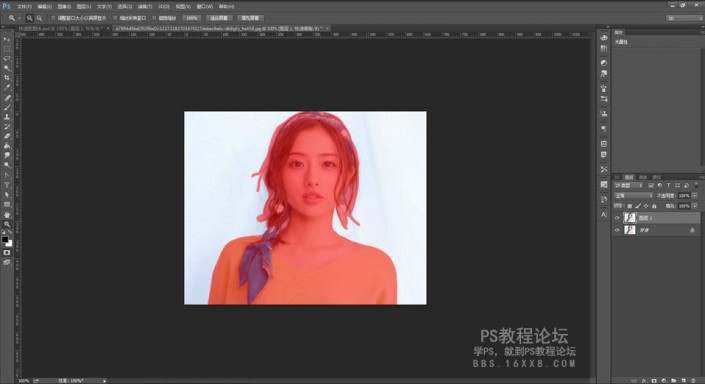Select the Horizontal Type tool
Screen dimensions: 705x384
click(x=7, y=185)
